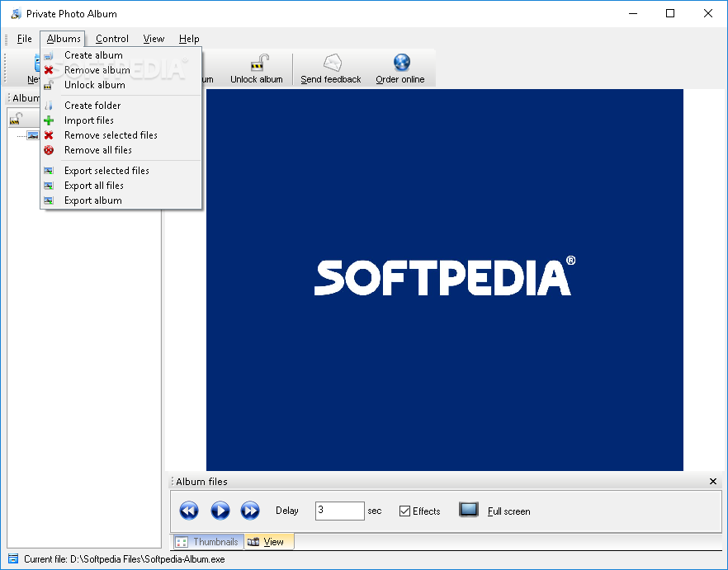Click the Export all files icon
728x570 pixels.
click(x=49, y=186)
